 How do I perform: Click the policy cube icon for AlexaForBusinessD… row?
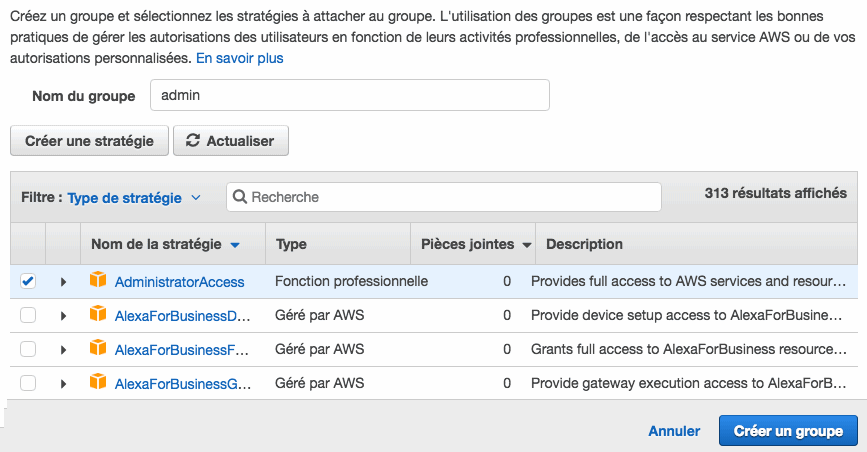[97, 315]
